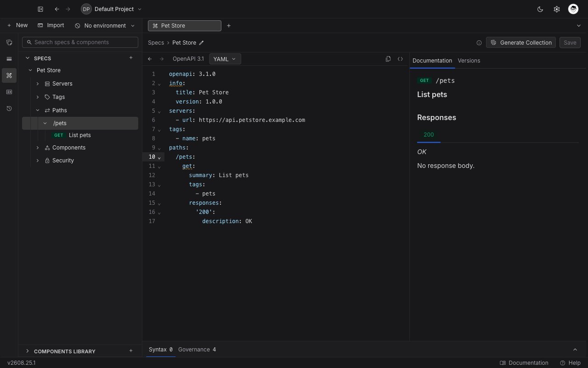
Task: Open the Collections sidebar icon
Action: (x=9, y=42)
